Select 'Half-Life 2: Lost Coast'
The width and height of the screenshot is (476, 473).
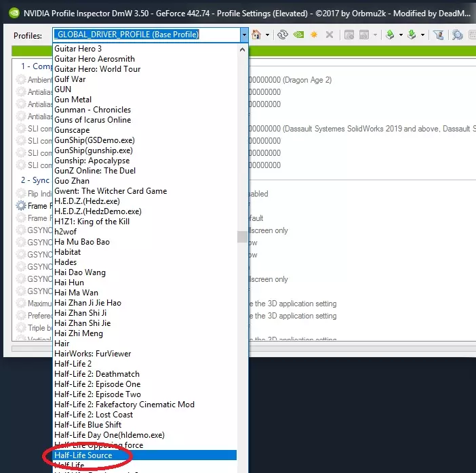click(x=145, y=415)
